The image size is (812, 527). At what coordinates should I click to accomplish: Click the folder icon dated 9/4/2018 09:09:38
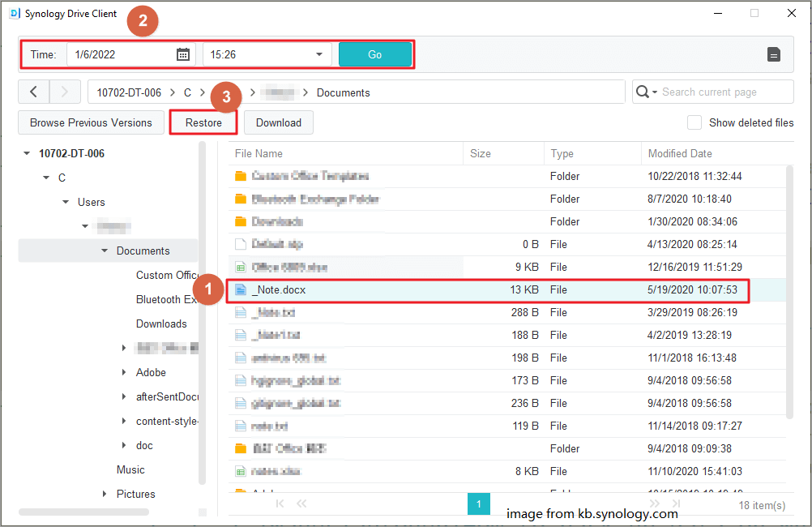click(241, 448)
